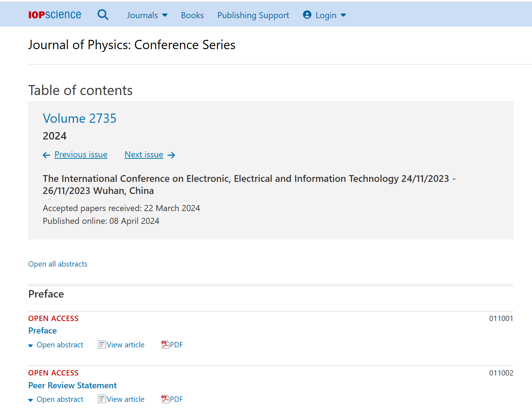Expand the Login dropdown arrow
This screenshot has width=532, height=410.
pyautogui.click(x=344, y=15)
